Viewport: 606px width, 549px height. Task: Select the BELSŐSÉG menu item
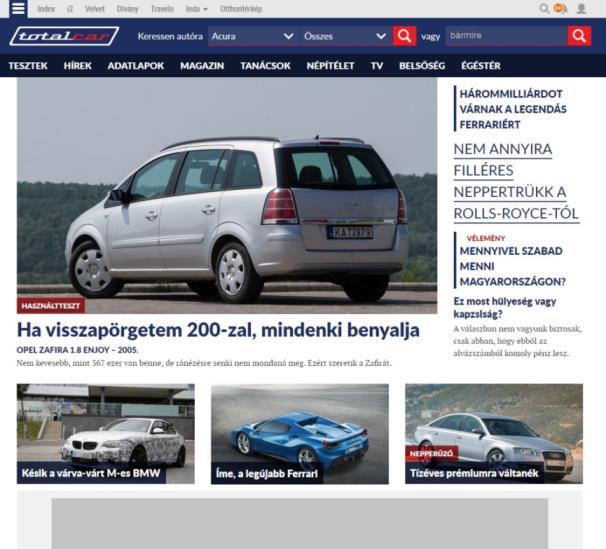(422, 66)
